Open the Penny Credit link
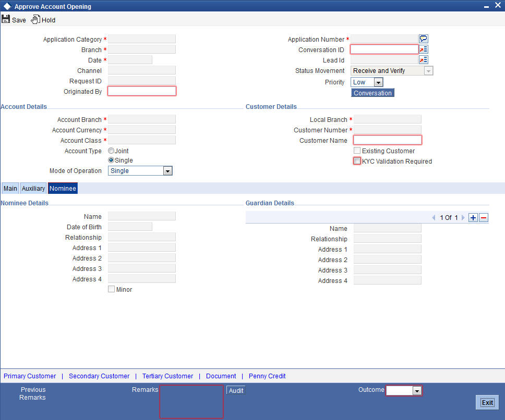Screen dimensions: 505x420 (267, 376)
